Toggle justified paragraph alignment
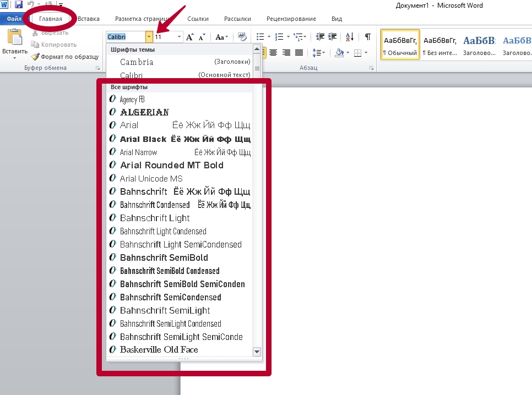The height and width of the screenshot is (395, 532). (x=300, y=52)
